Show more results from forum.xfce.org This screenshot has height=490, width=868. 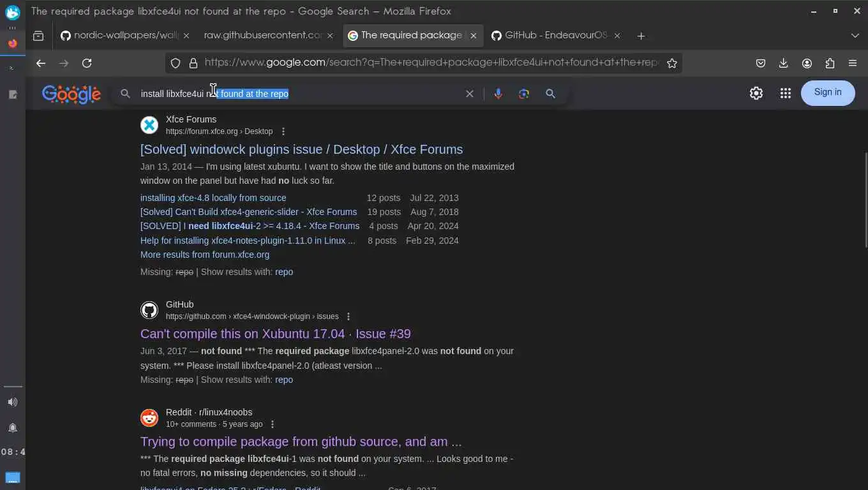[x=205, y=255]
